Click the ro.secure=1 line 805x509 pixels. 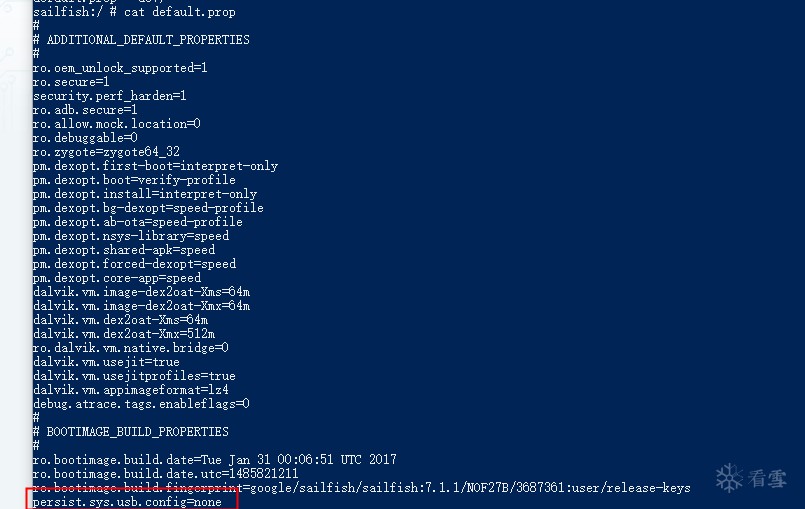[x=71, y=81]
